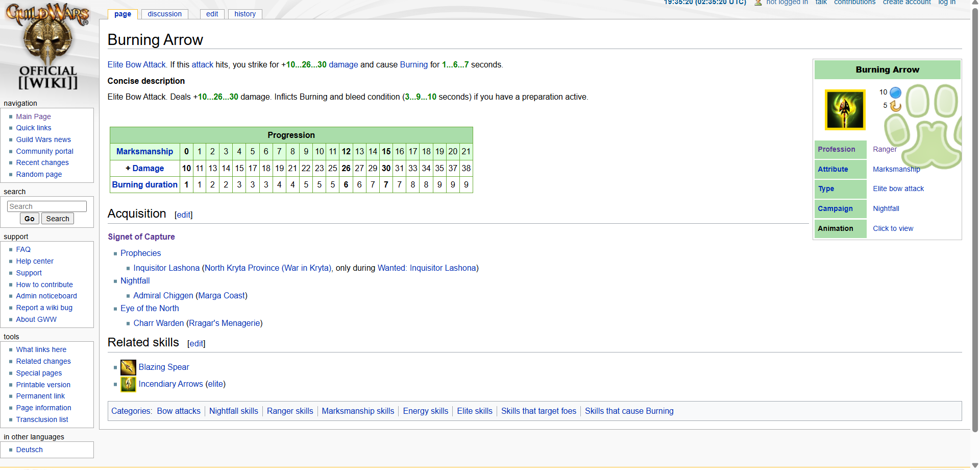Open Charr Warden link

159,323
